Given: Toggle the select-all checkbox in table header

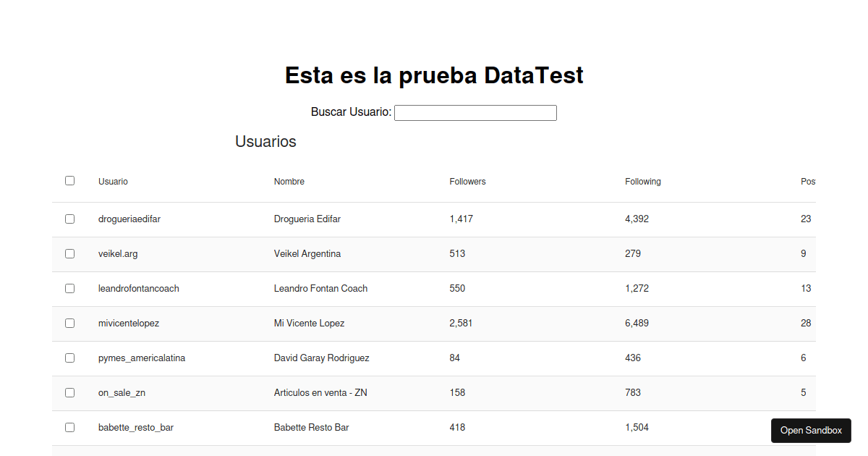Looking at the screenshot, I should [x=69, y=180].
